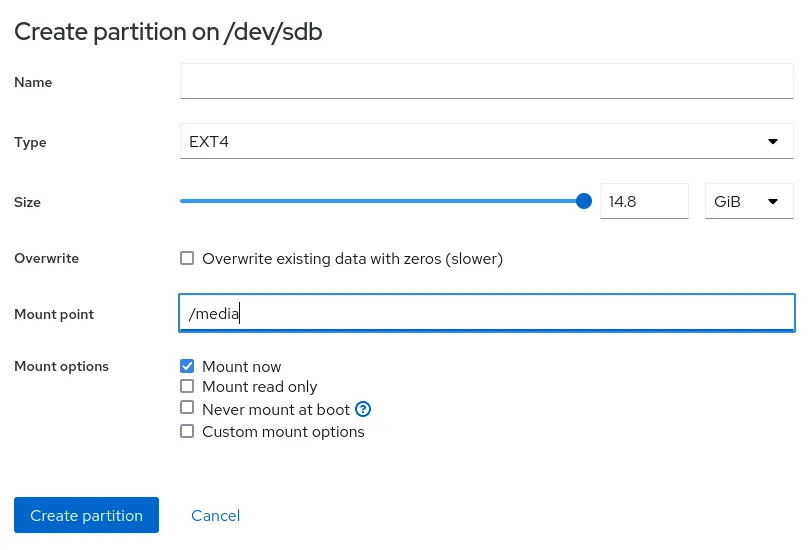Click the caret arrow in the Type field
Image resolution: width=812 pixels, height=550 pixels.
pyautogui.click(x=773, y=142)
